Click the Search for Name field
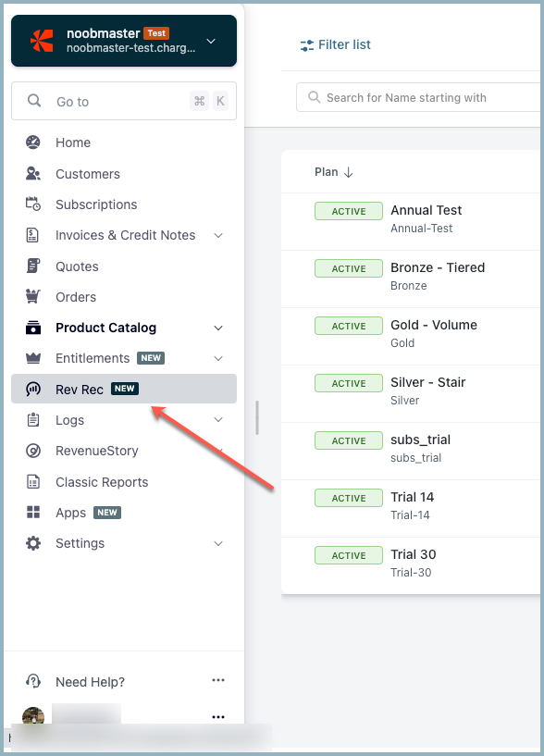 pos(418,97)
